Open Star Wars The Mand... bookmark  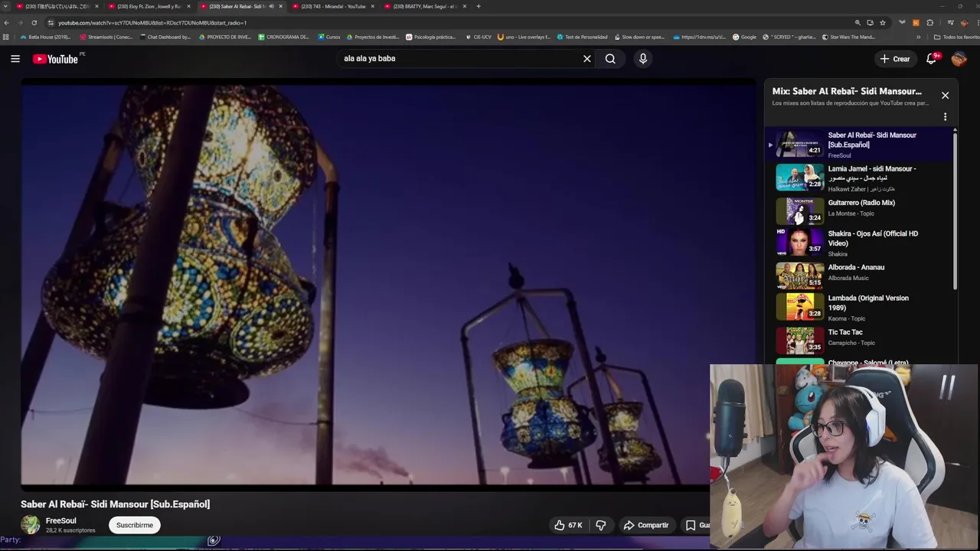coord(848,37)
